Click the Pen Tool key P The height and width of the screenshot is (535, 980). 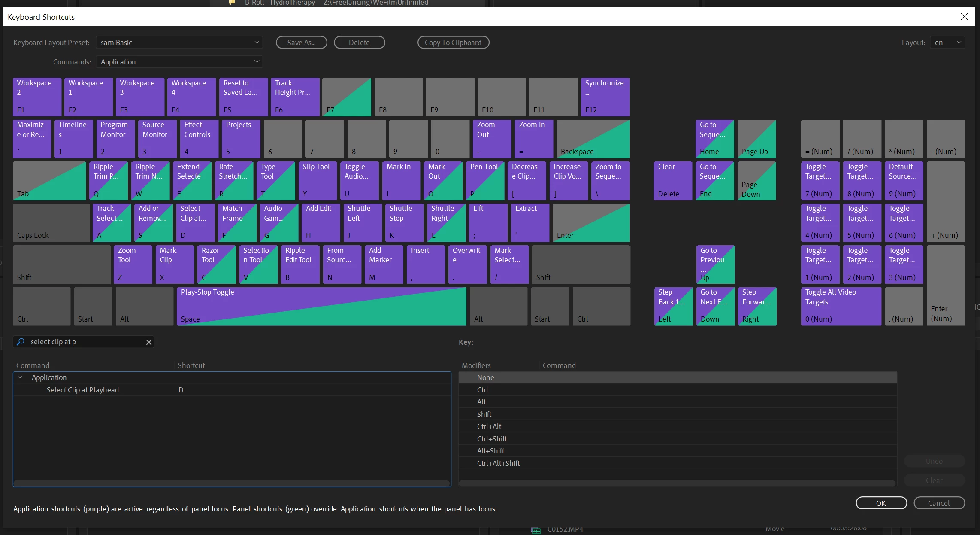tap(485, 180)
